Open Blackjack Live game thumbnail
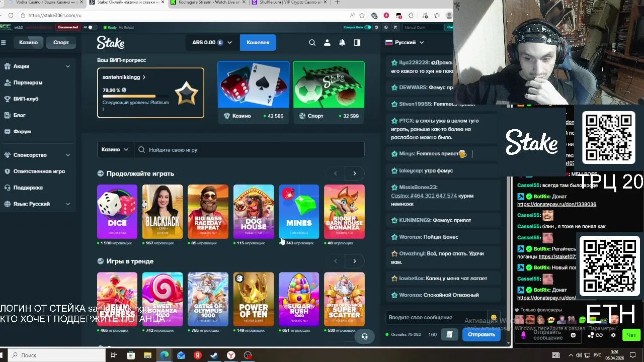644x362 pixels. [163, 211]
